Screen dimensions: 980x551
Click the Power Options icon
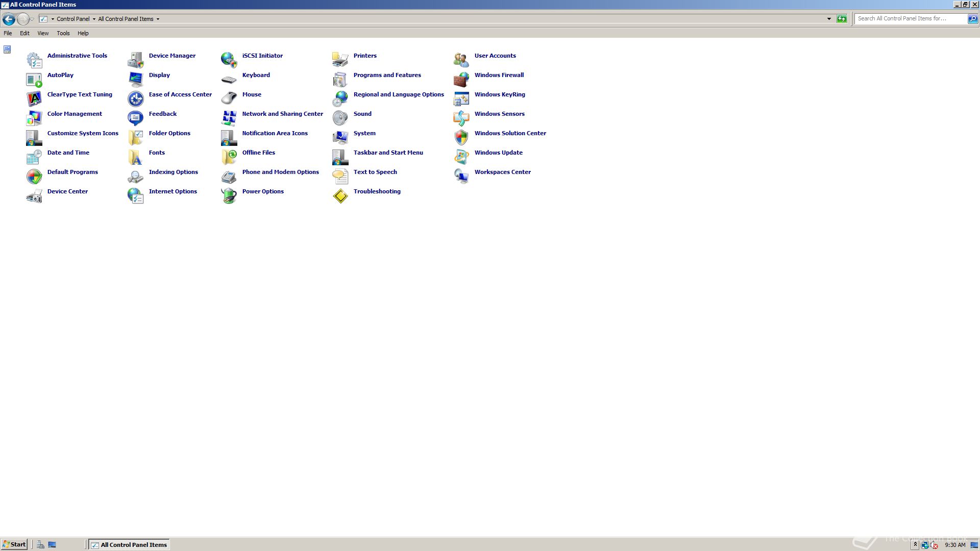(x=229, y=195)
